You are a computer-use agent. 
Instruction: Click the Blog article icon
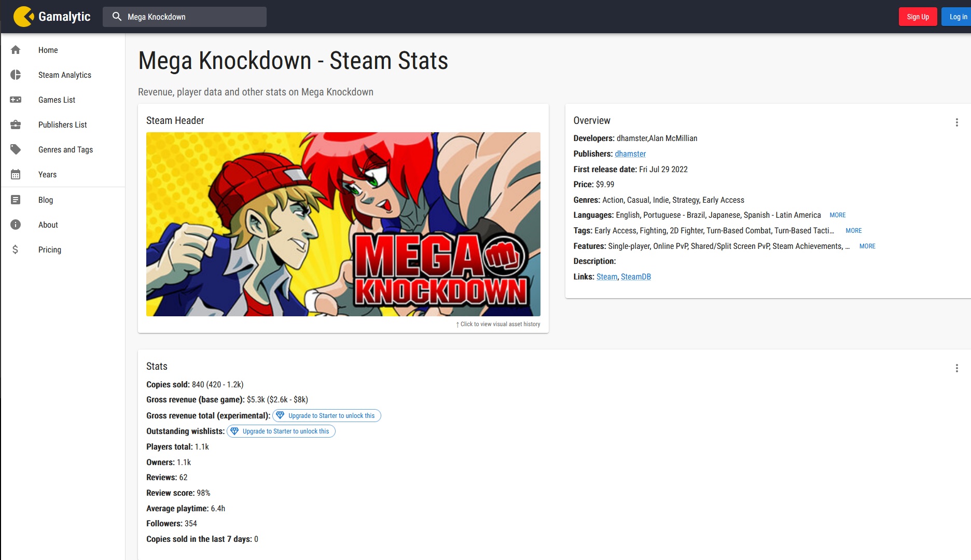[16, 200]
